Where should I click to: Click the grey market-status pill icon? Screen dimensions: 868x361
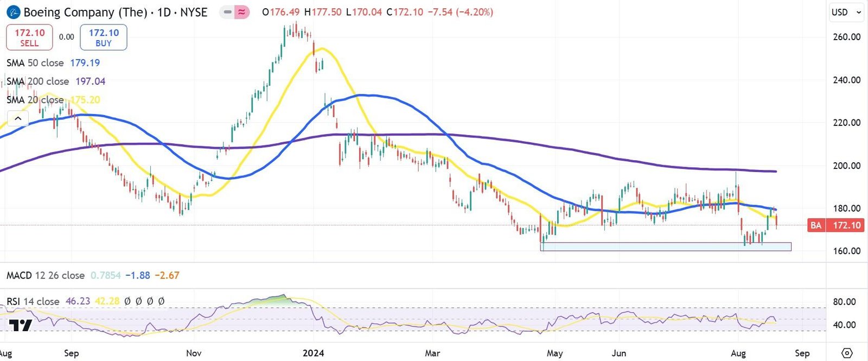point(228,12)
